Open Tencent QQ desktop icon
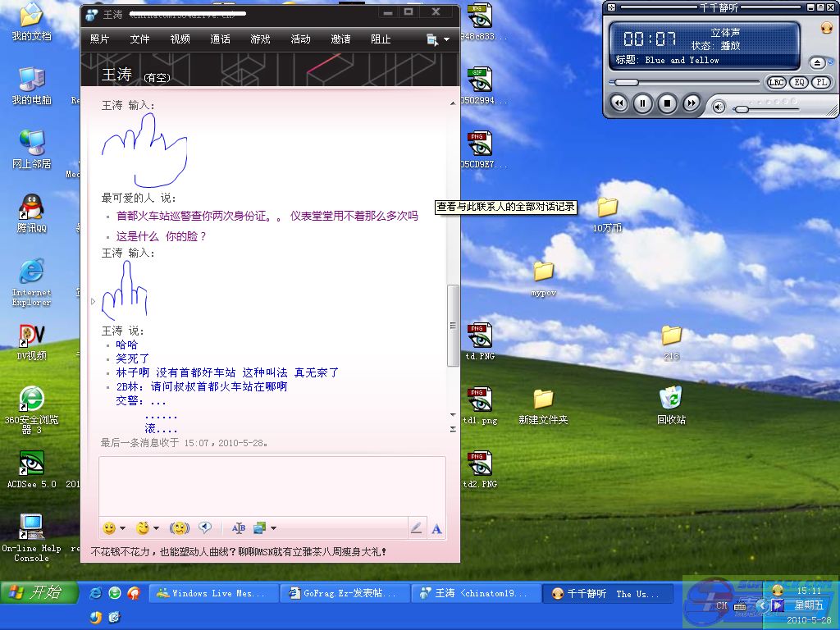840x630 pixels. 31,213
